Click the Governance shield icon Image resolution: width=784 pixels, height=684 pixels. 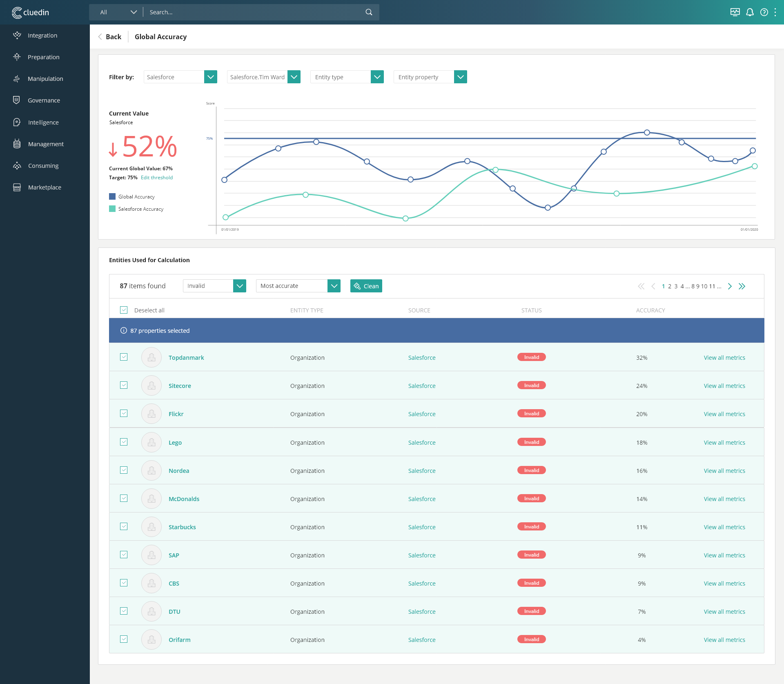[17, 100]
